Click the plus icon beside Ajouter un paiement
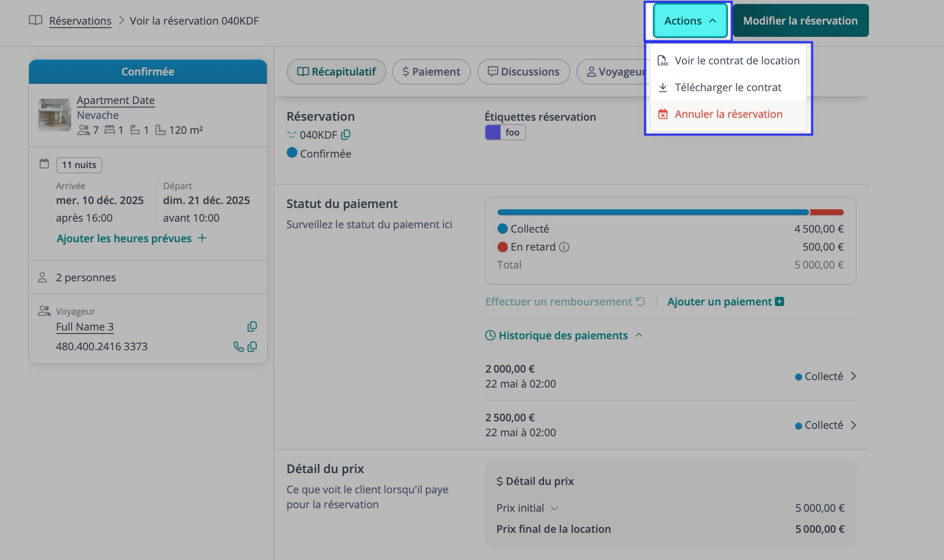Viewport: 944px width, 560px height. pos(779,302)
